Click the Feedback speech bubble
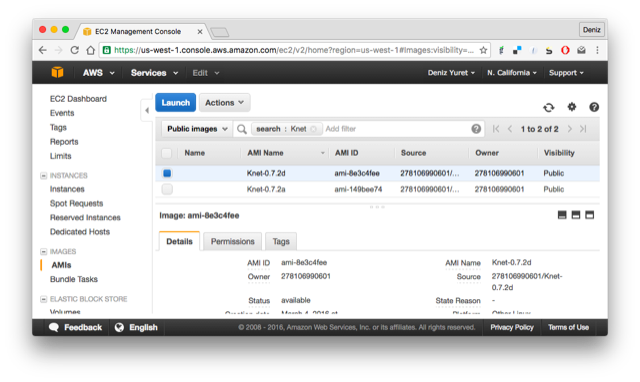 [54, 327]
